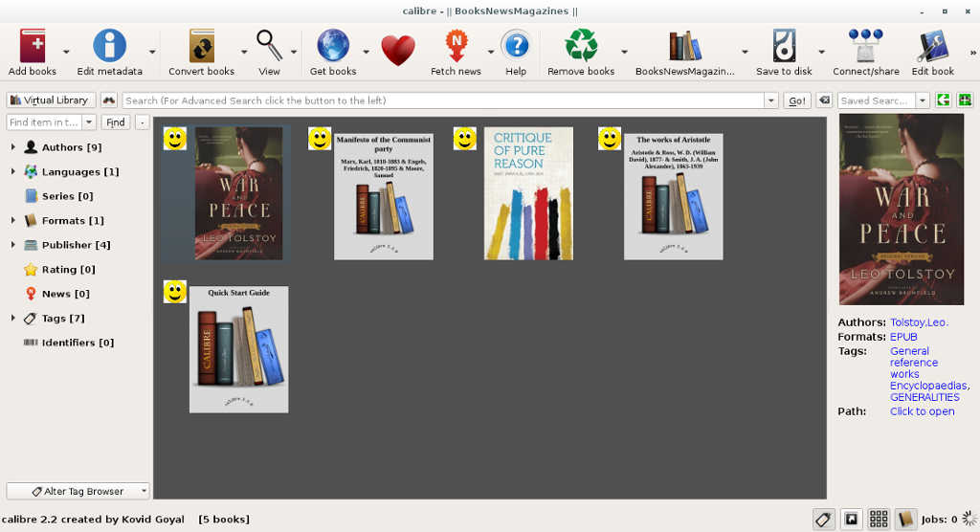The image size is (980, 532).
Task: Toggle the cover grid view button
Action: [878, 519]
